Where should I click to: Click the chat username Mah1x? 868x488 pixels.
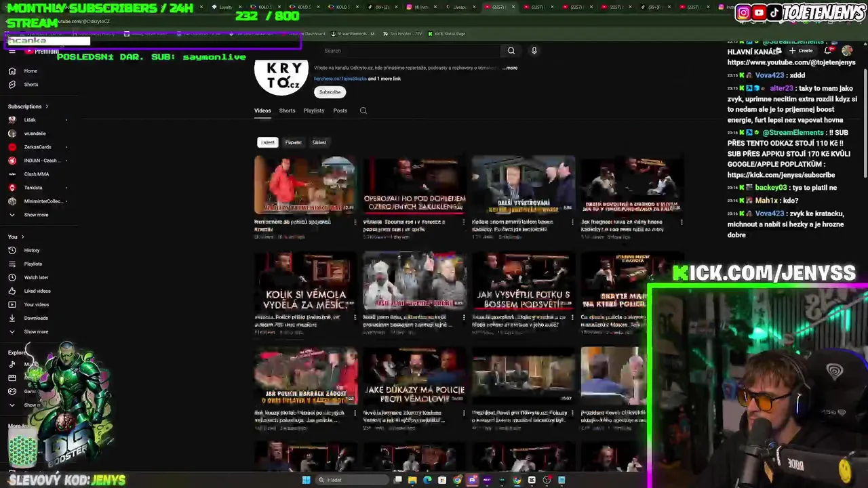click(x=766, y=201)
